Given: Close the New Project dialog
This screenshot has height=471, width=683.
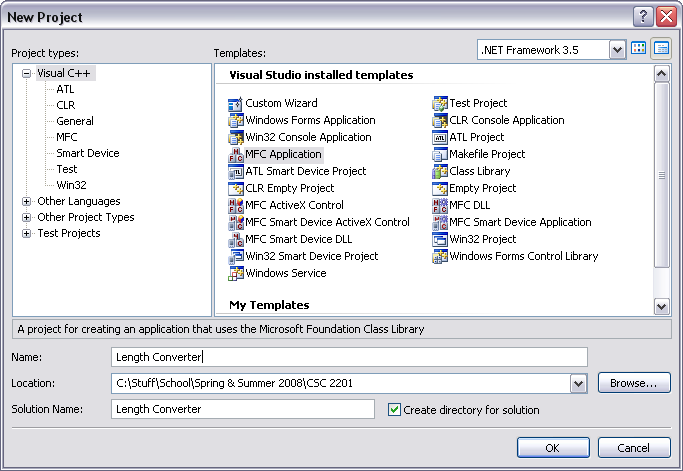Looking at the screenshot, I should point(666,17).
